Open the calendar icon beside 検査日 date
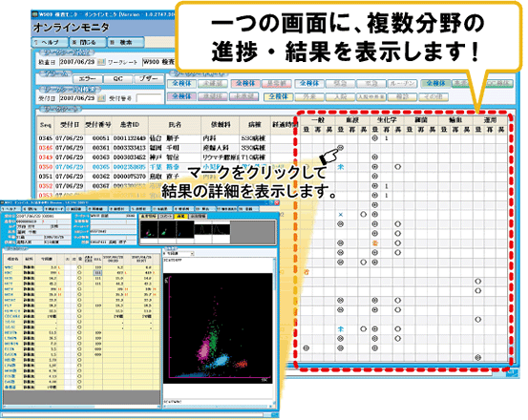 point(101,62)
